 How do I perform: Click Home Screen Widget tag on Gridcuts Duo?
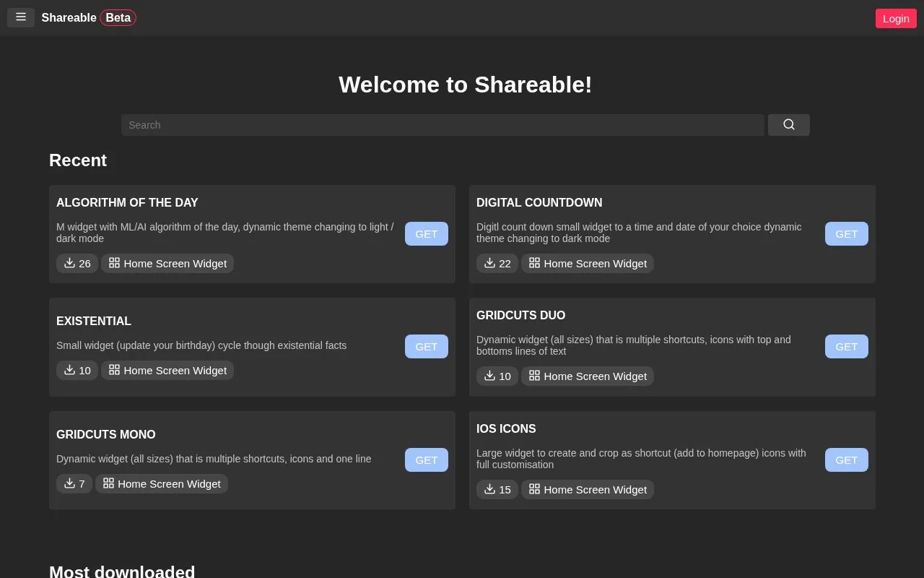[588, 376]
